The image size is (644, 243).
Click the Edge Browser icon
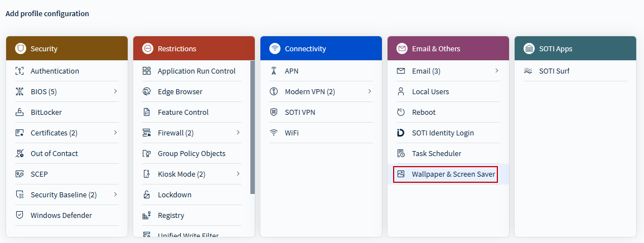147,92
